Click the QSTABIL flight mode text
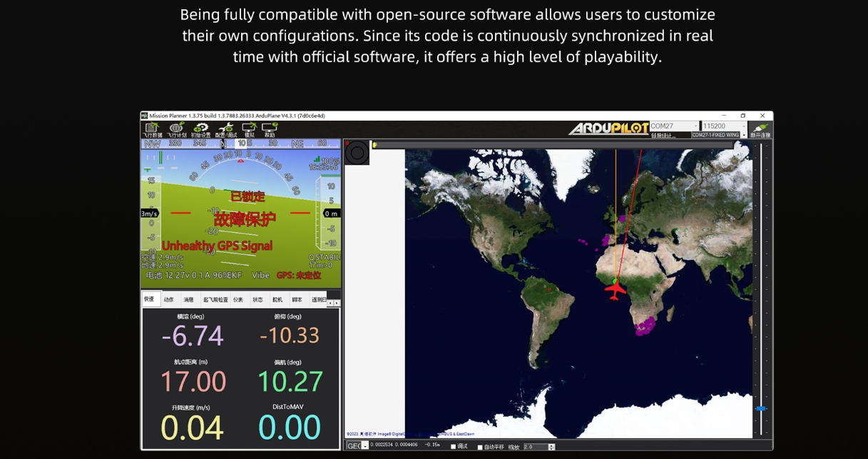 [x=325, y=257]
